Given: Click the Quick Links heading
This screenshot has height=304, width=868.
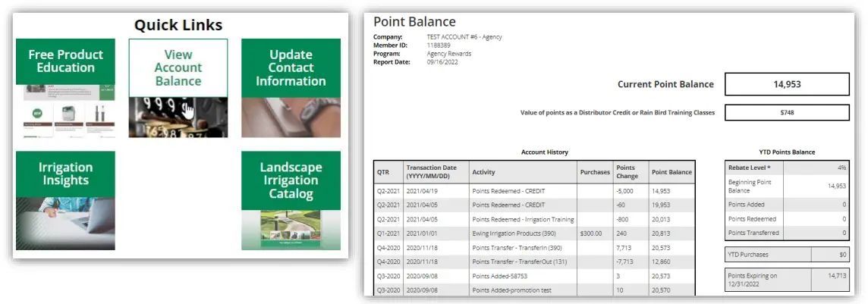Looking at the screenshot, I should (178, 25).
